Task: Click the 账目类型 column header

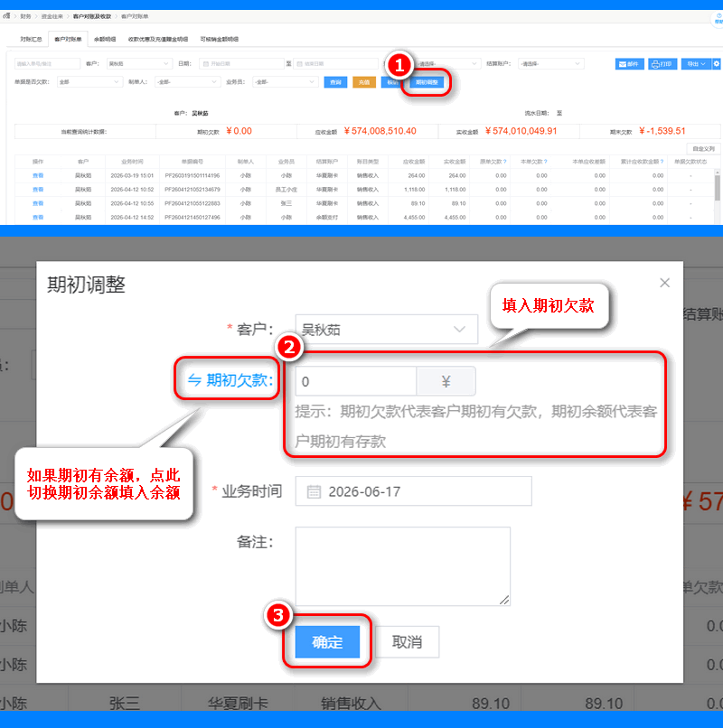Action: (x=368, y=162)
